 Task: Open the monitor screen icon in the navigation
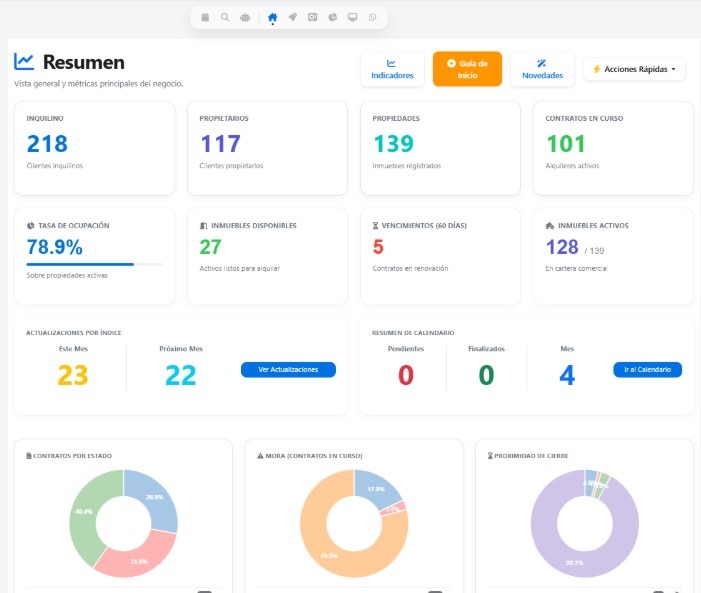coord(353,17)
